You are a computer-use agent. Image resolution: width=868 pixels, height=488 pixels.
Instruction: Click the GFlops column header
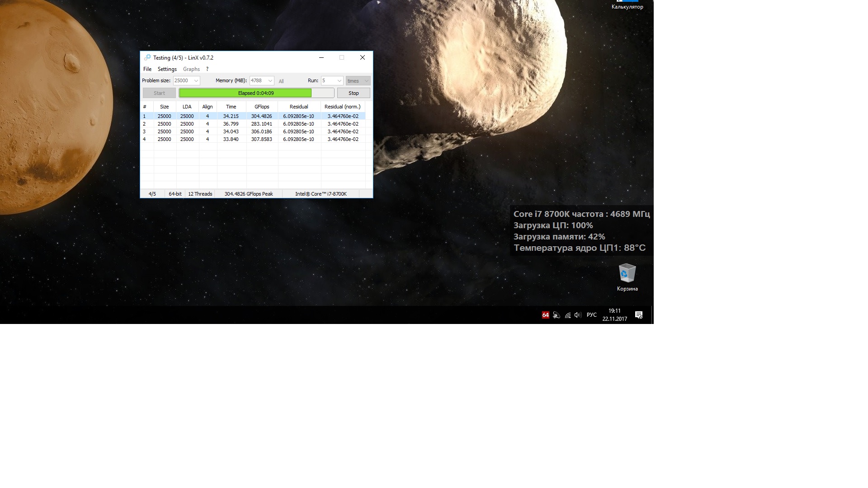click(x=262, y=107)
